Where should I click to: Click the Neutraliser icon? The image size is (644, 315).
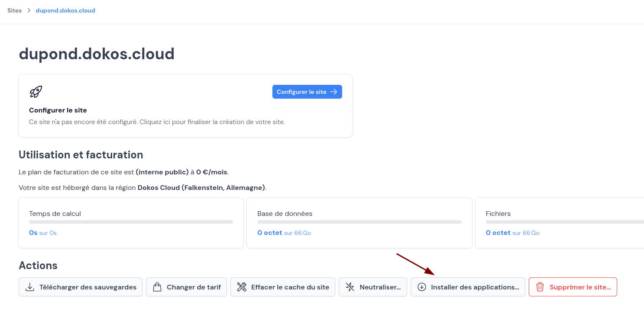350,287
